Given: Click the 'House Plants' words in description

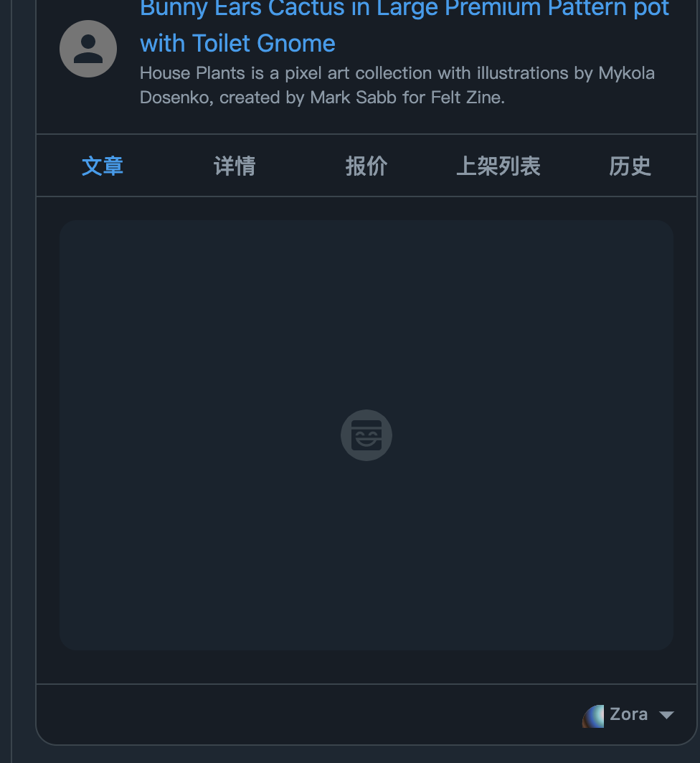Looking at the screenshot, I should (x=192, y=73).
